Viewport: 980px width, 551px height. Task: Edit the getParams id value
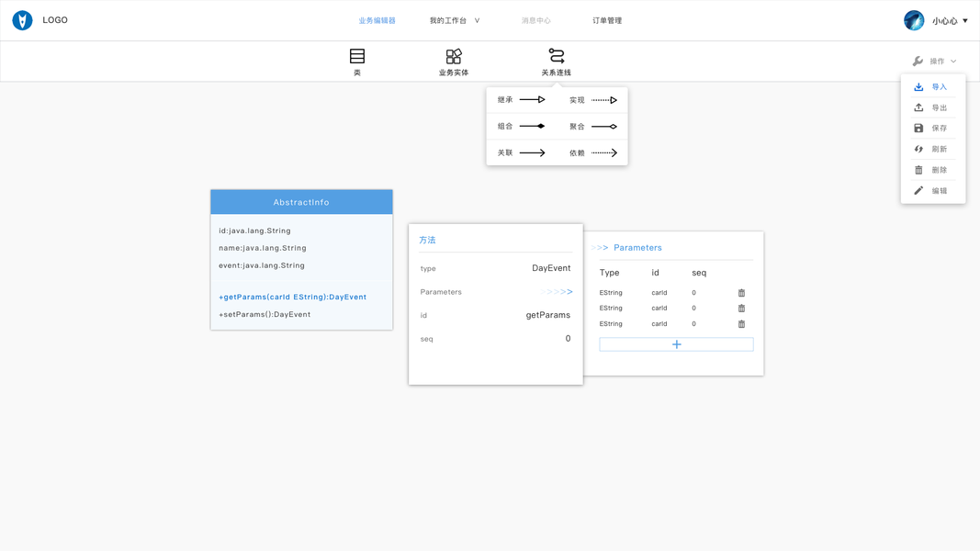tap(548, 315)
